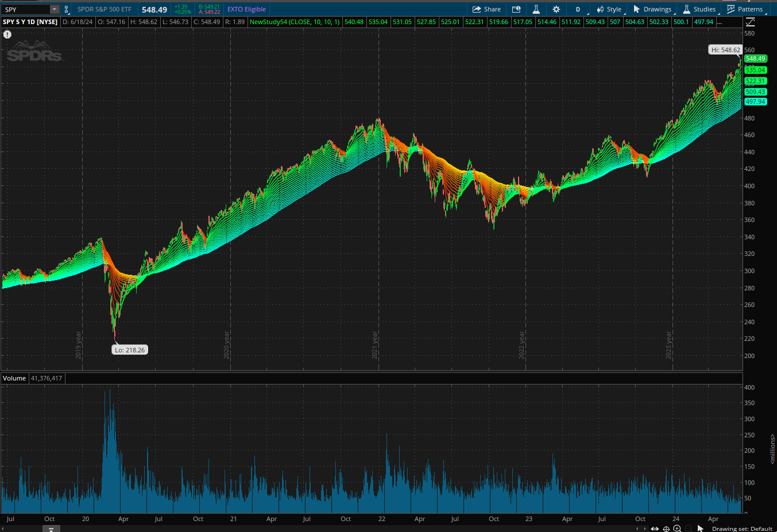Click the 2023 year vertical marker label

(668, 345)
